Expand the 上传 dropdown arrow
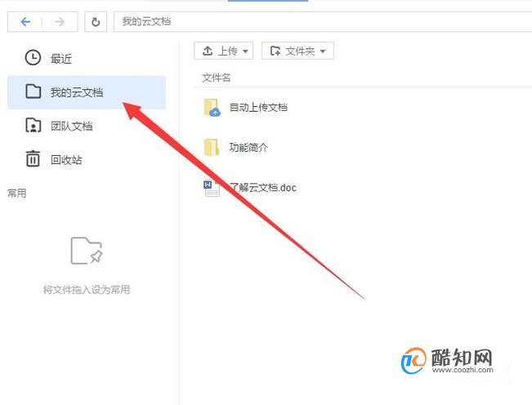Viewport: 532px width, 405px height. 245,51
